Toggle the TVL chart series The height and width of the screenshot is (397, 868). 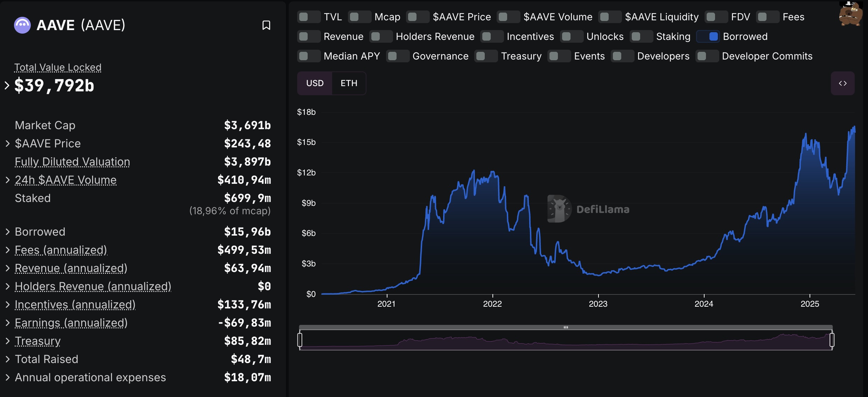point(309,17)
